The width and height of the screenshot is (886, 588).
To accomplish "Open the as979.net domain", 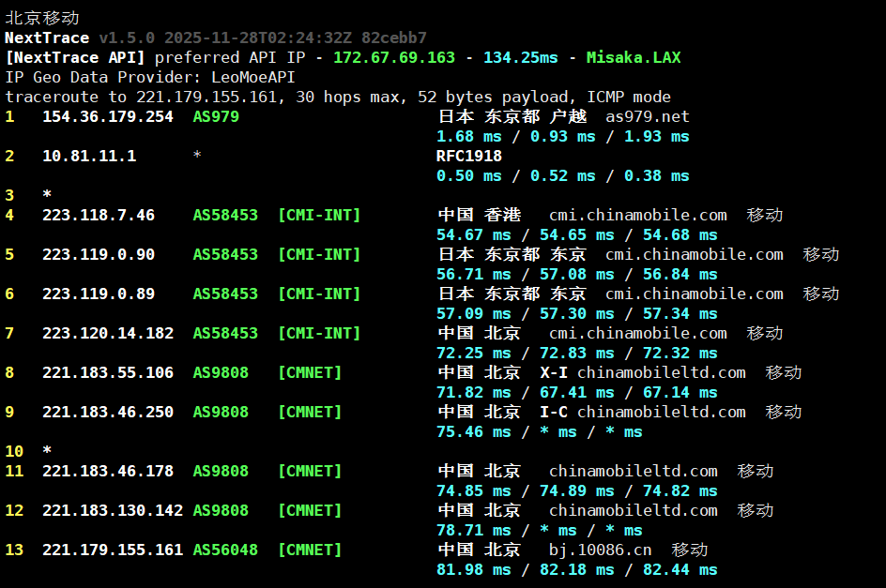I will click(648, 116).
